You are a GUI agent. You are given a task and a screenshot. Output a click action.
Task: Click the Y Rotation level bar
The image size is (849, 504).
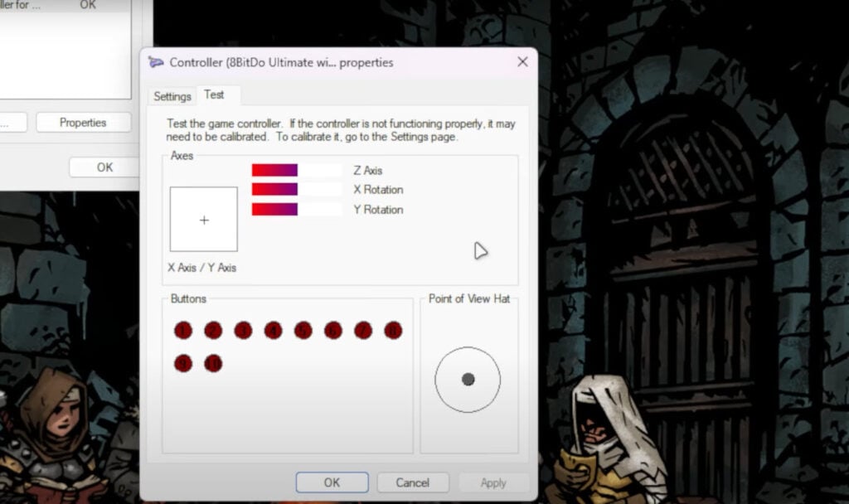pos(297,209)
